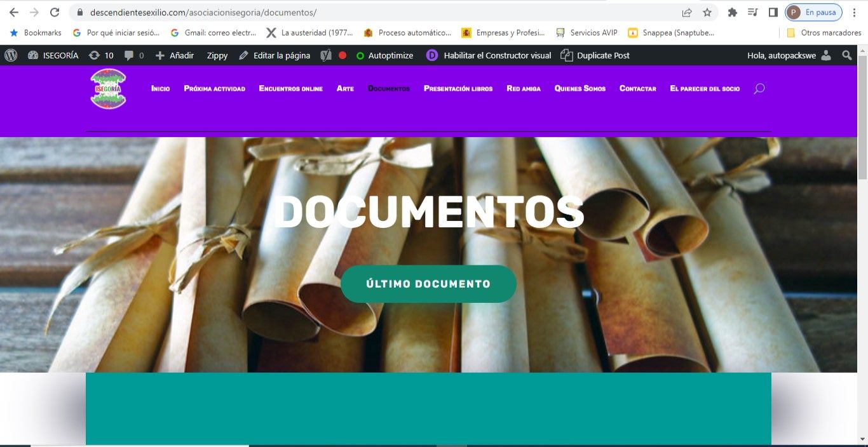Open the media control playlist icon

tap(753, 12)
